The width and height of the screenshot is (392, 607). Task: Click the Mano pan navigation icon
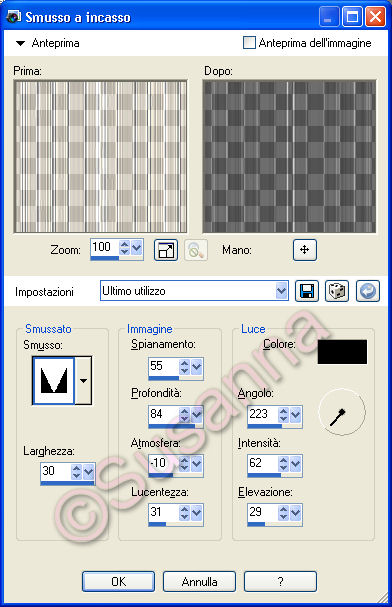tap(305, 250)
